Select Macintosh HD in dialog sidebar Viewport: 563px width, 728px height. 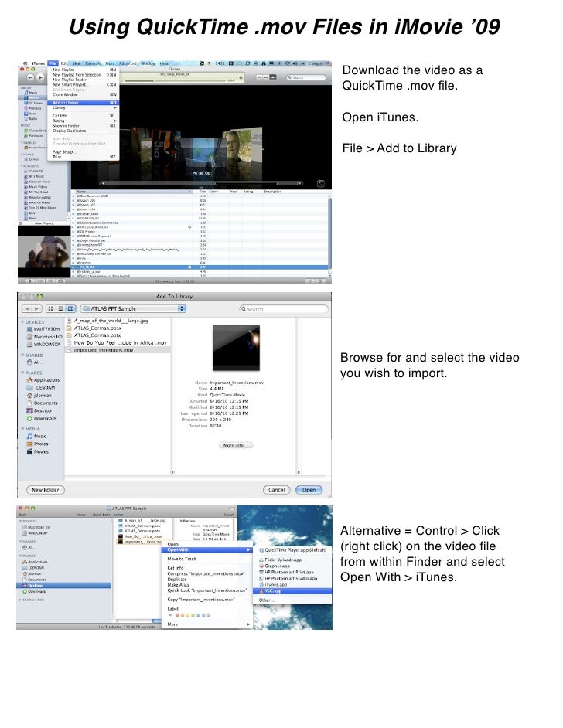pyautogui.click(x=44, y=337)
